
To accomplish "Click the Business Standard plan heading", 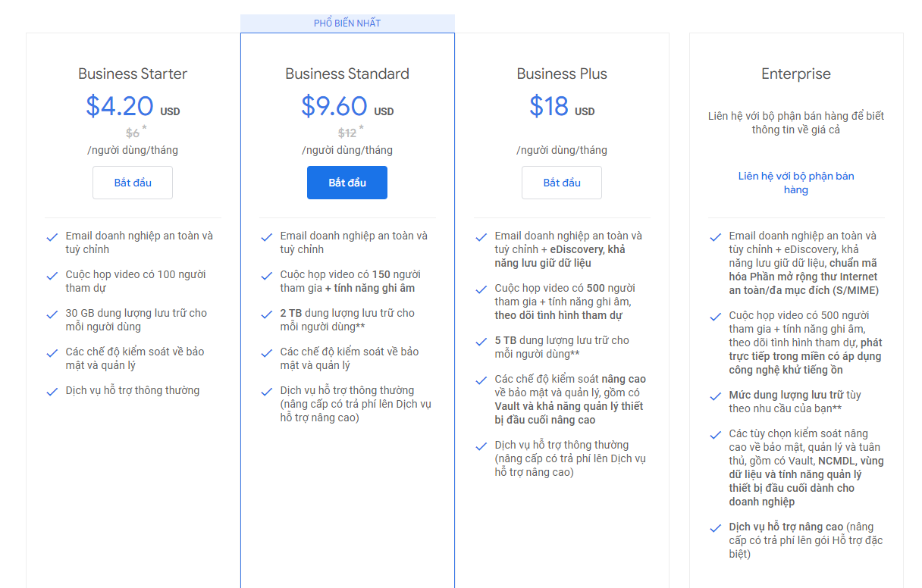I will [x=347, y=73].
